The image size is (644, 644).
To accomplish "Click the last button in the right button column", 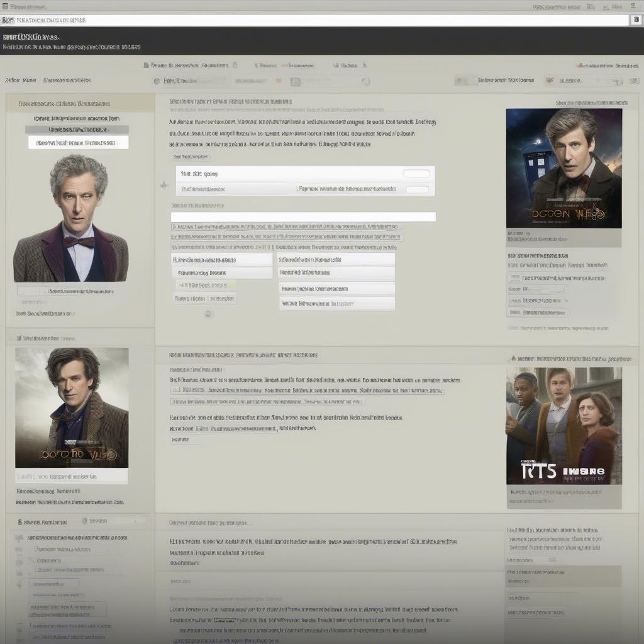I will click(x=336, y=303).
